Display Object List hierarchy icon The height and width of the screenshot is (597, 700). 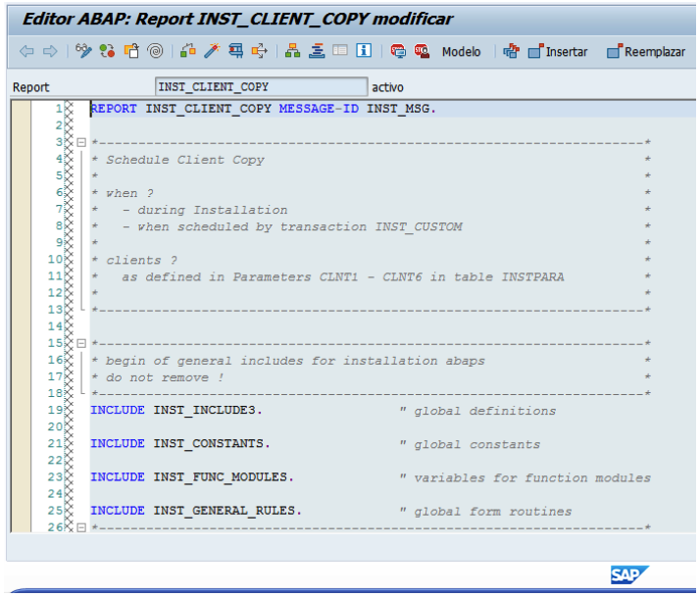tap(292, 51)
